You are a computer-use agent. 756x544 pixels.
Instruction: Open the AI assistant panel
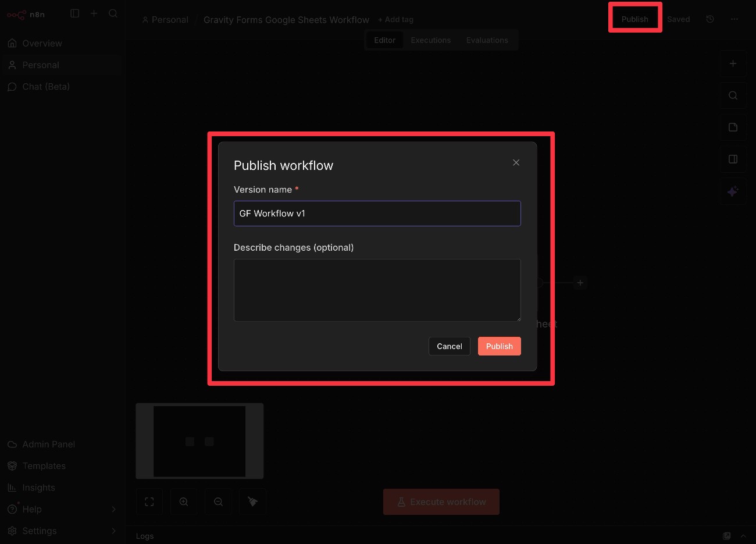coord(733,191)
